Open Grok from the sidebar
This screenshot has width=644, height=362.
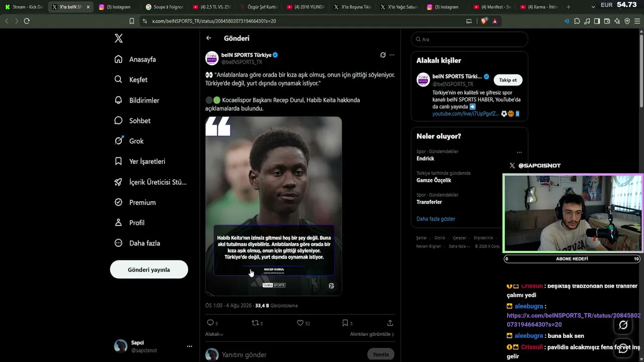point(129,141)
